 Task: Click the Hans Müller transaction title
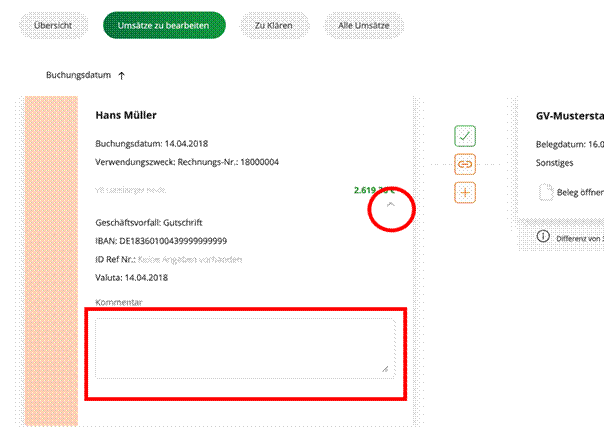click(126, 115)
